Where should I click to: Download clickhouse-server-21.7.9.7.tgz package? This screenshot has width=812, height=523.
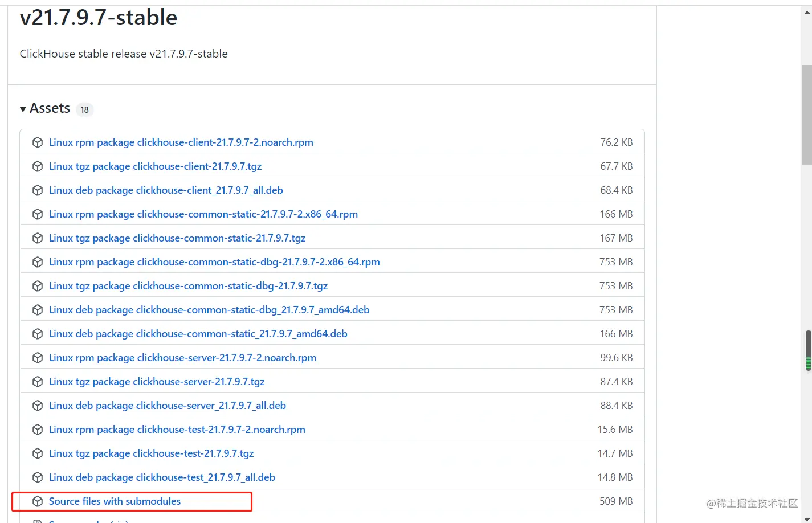click(157, 382)
